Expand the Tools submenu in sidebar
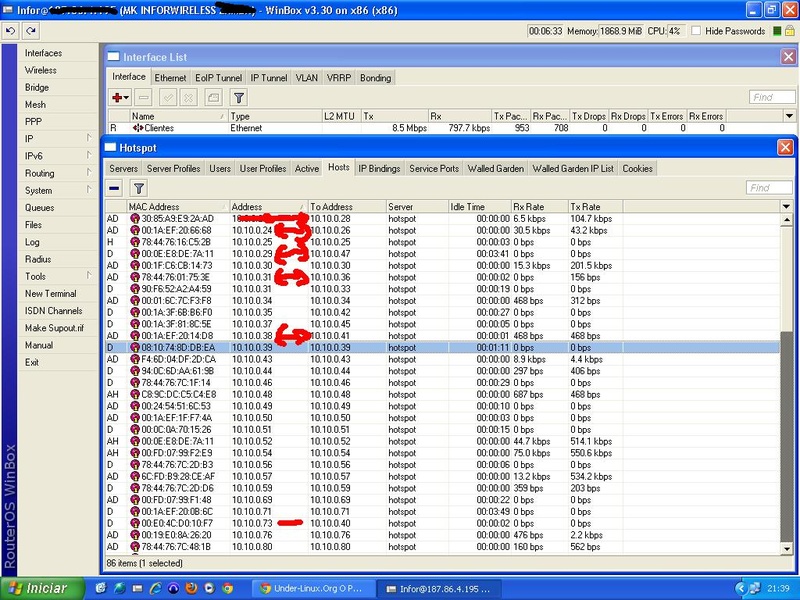800x600 pixels. tap(55, 276)
